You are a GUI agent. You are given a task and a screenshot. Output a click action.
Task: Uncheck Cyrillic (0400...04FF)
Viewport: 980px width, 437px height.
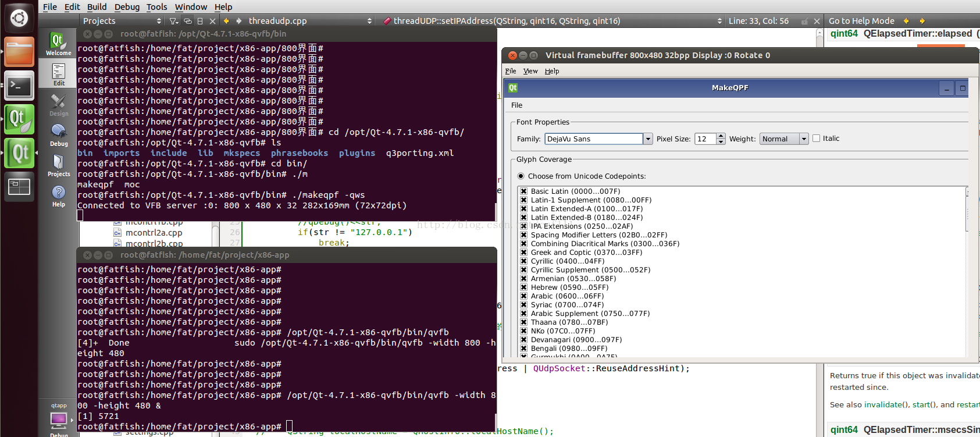click(x=523, y=261)
